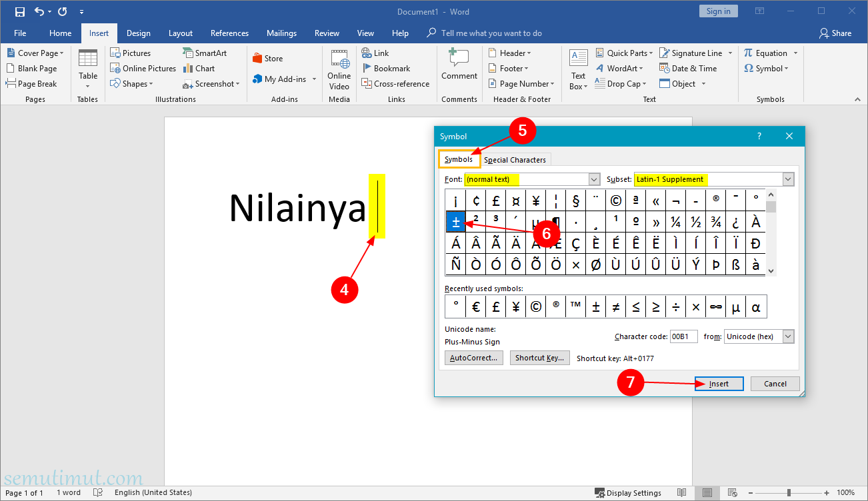Undo the last action

pos(39,11)
